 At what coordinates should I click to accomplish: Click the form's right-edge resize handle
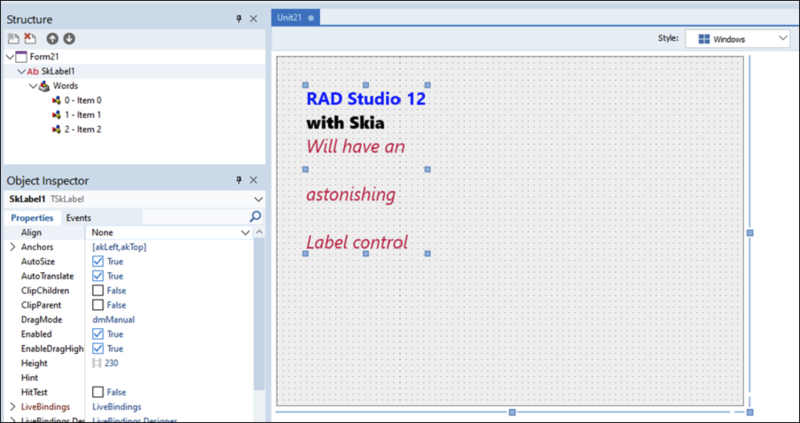click(749, 233)
